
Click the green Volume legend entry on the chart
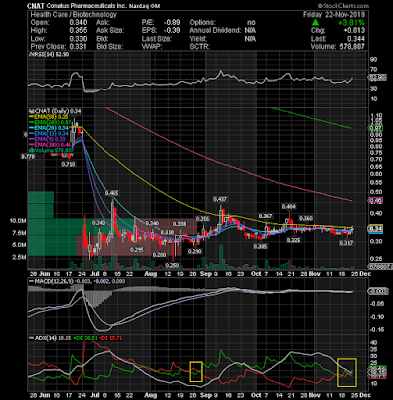click(x=53, y=150)
